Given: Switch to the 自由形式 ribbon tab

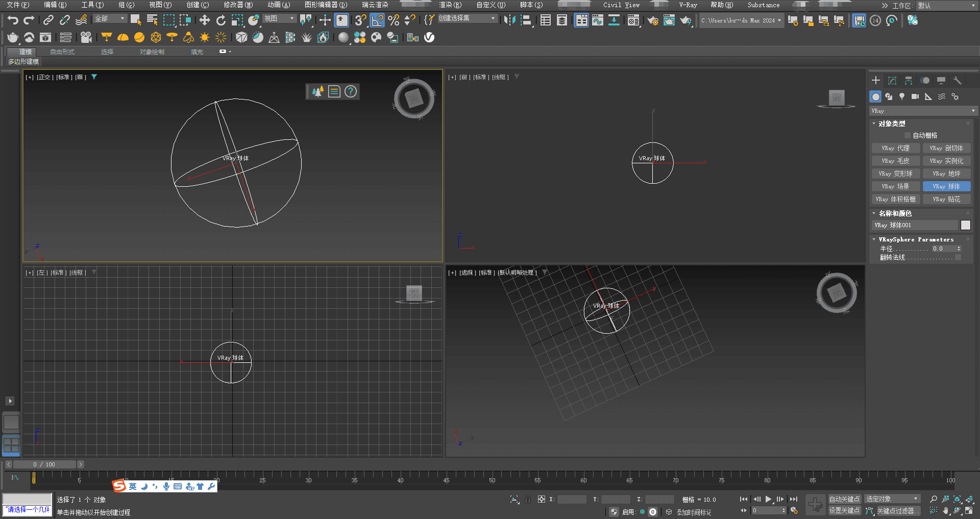Looking at the screenshot, I should 62,52.
